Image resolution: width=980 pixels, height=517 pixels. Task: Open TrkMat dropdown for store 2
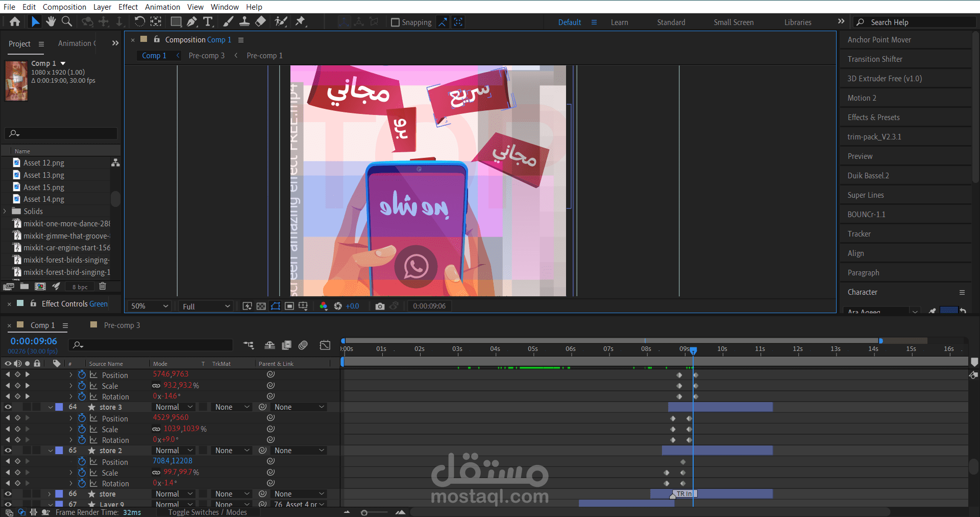pyautogui.click(x=232, y=451)
